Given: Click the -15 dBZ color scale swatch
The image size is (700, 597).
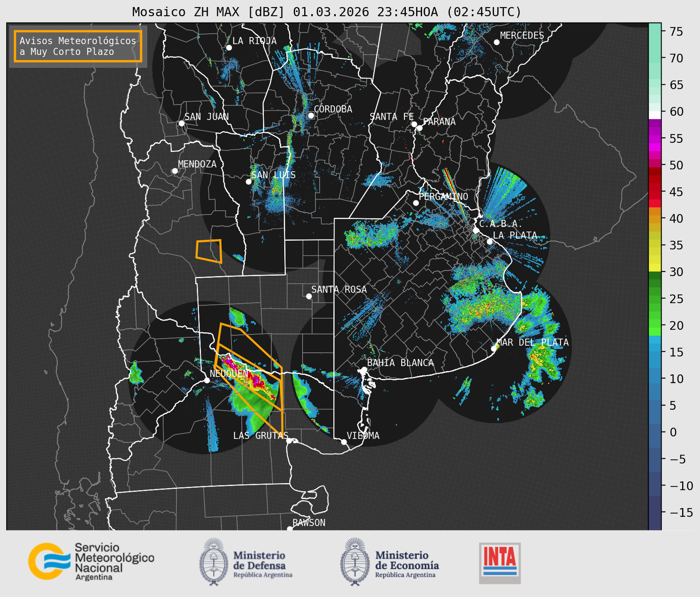Looking at the screenshot, I should point(655,512).
